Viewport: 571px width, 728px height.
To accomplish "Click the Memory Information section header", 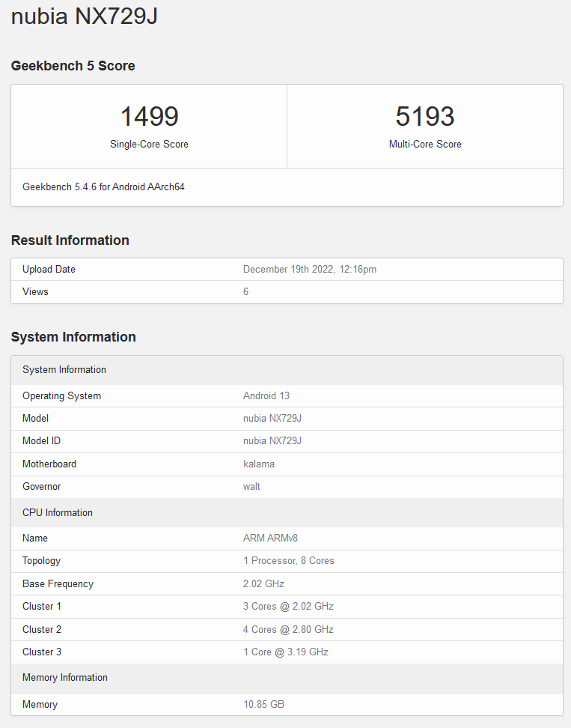I will (x=65, y=677).
